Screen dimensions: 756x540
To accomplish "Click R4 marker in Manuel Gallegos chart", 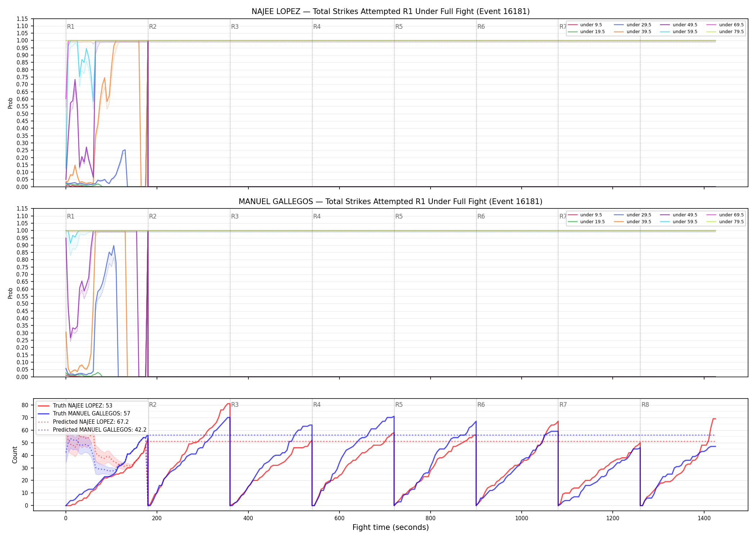I will tap(317, 216).
